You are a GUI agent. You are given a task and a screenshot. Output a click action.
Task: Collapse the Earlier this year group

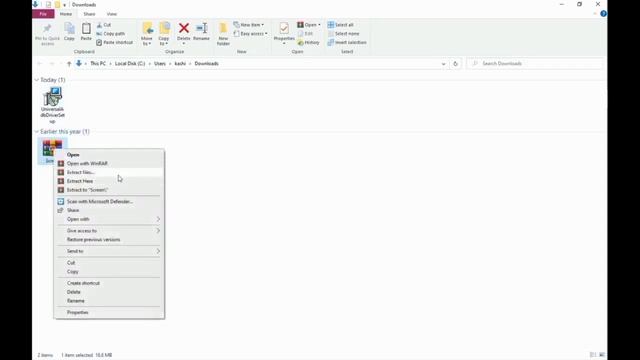point(37,132)
